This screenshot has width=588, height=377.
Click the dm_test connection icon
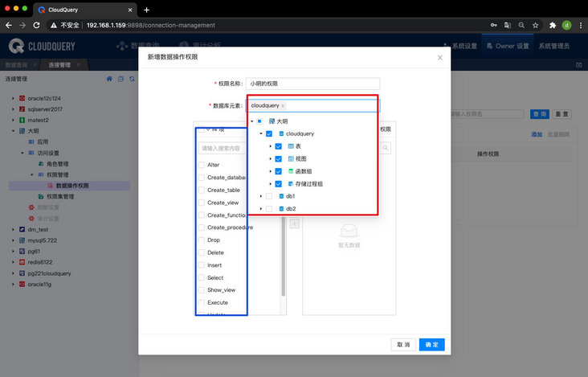point(22,229)
